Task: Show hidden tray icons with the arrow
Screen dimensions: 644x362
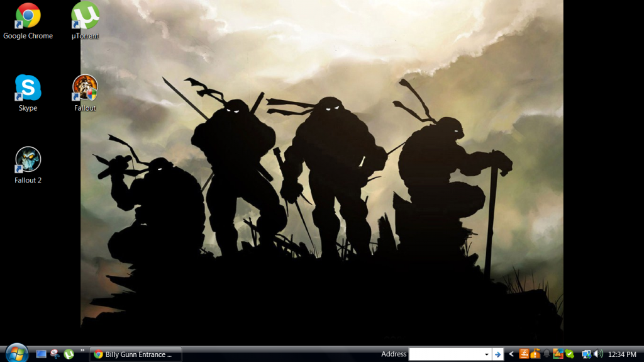Action: coord(511,354)
